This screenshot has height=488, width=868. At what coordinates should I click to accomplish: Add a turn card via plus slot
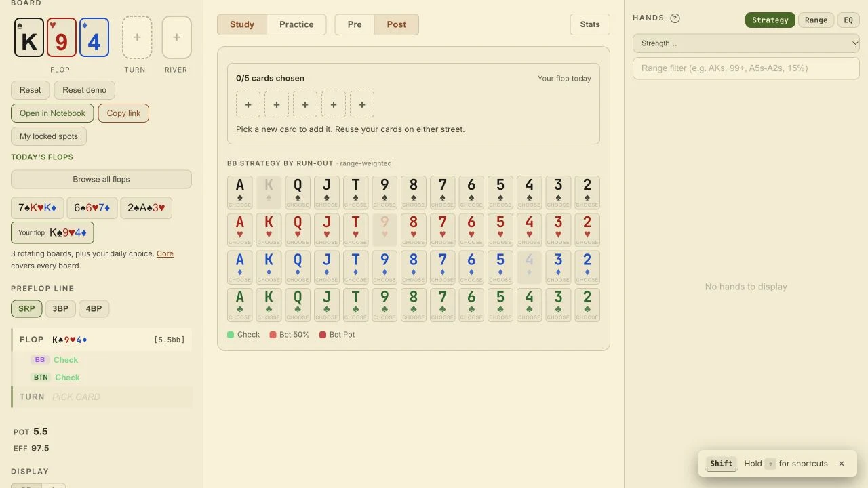[x=137, y=37]
